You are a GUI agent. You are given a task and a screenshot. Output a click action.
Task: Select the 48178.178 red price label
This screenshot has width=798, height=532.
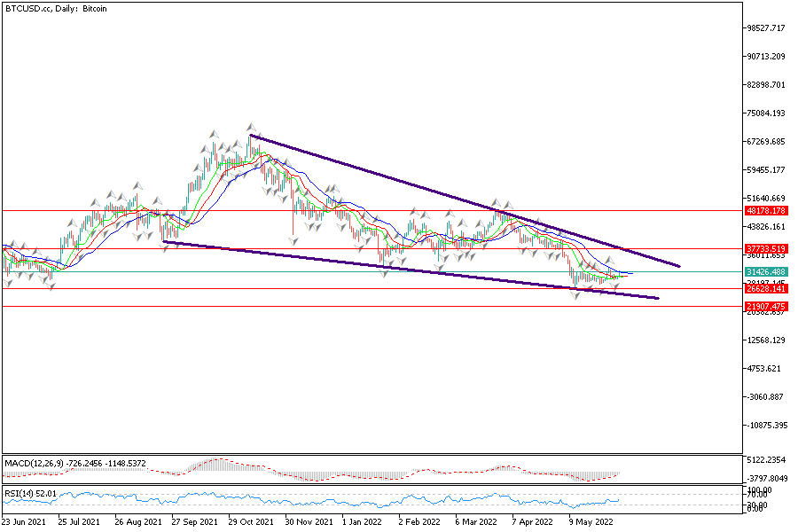tap(767, 211)
